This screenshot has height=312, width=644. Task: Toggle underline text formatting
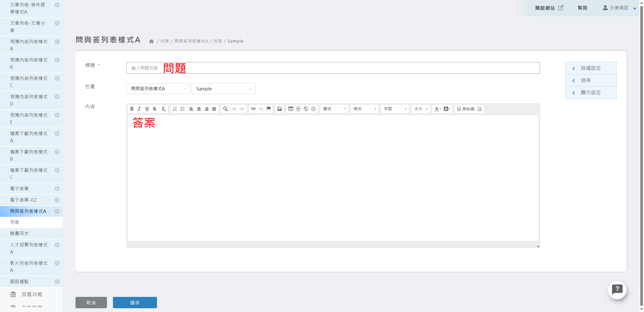pyautogui.click(x=147, y=109)
